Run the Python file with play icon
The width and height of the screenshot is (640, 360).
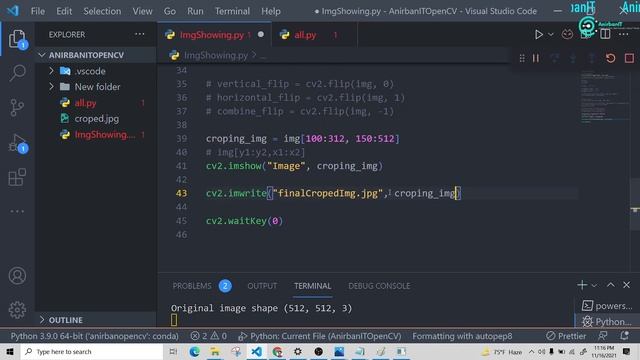pos(539,35)
